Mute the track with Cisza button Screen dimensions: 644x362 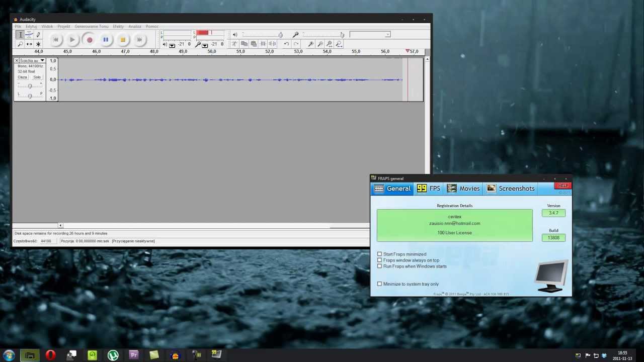23,77
